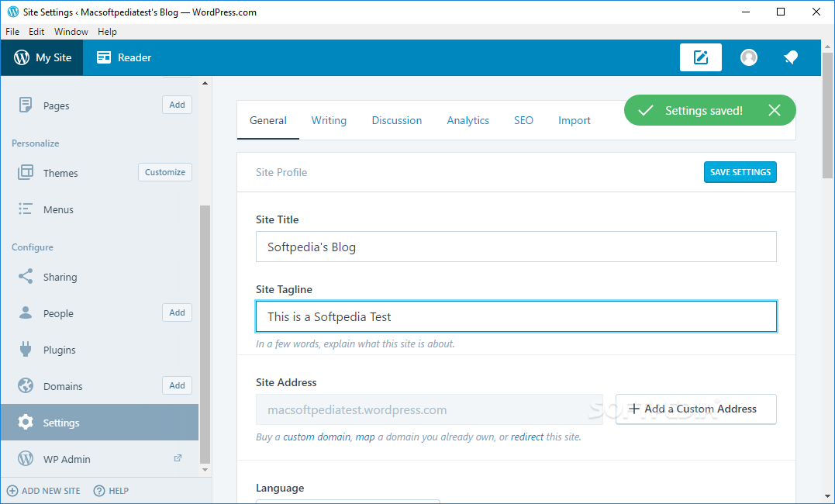Click Add a Custom Address button
Viewport: 835px width, 504px height.
(x=696, y=409)
